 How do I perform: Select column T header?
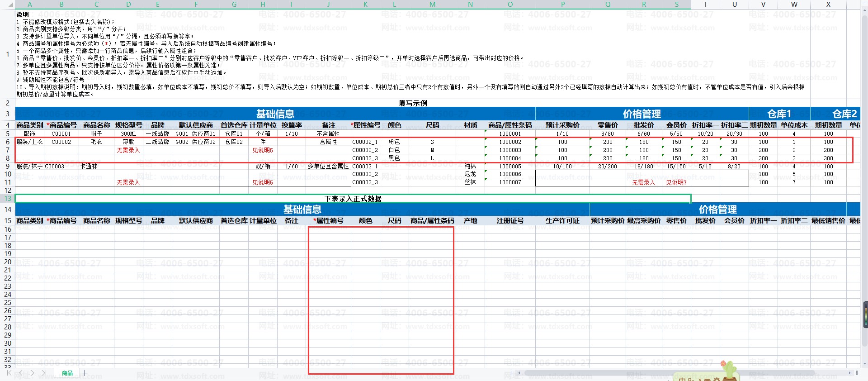[705, 5]
